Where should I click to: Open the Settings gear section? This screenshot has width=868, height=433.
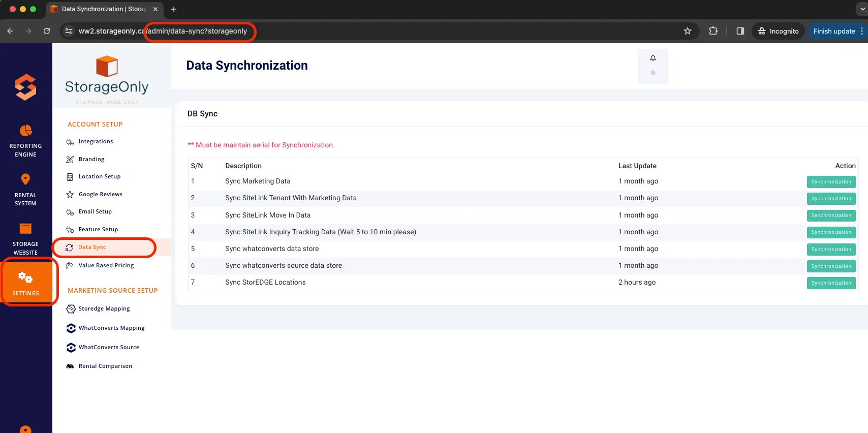pos(25,283)
